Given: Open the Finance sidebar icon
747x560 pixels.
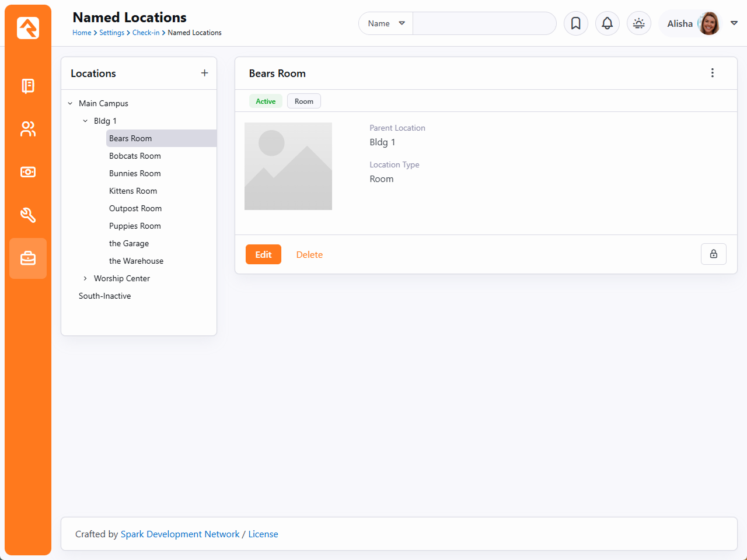Looking at the screenshot, I should click(28, 172).
